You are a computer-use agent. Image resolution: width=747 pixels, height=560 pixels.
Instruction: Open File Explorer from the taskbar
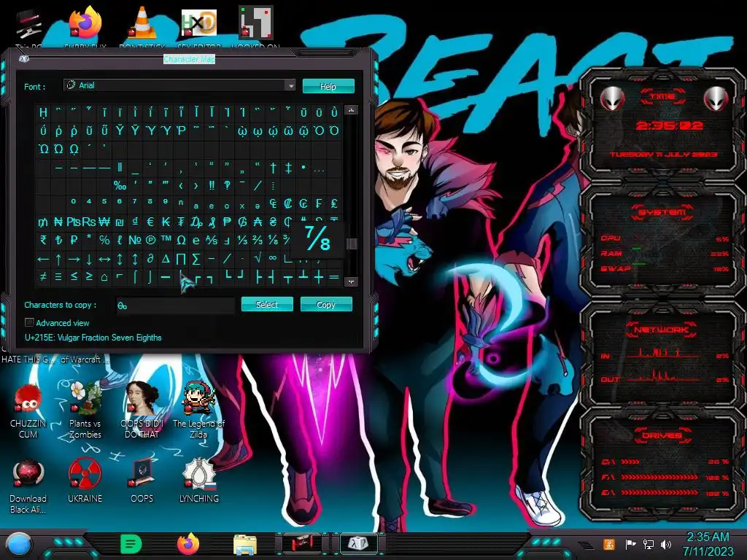point(245,545)
